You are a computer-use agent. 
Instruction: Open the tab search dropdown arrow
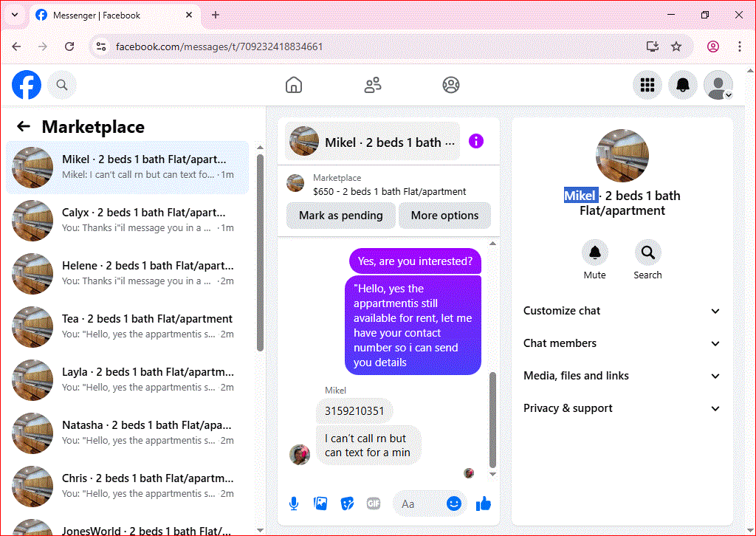coord(15,15)
